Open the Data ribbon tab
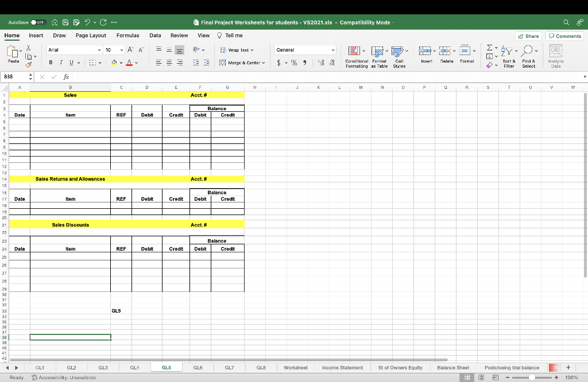 coord(155,36)
